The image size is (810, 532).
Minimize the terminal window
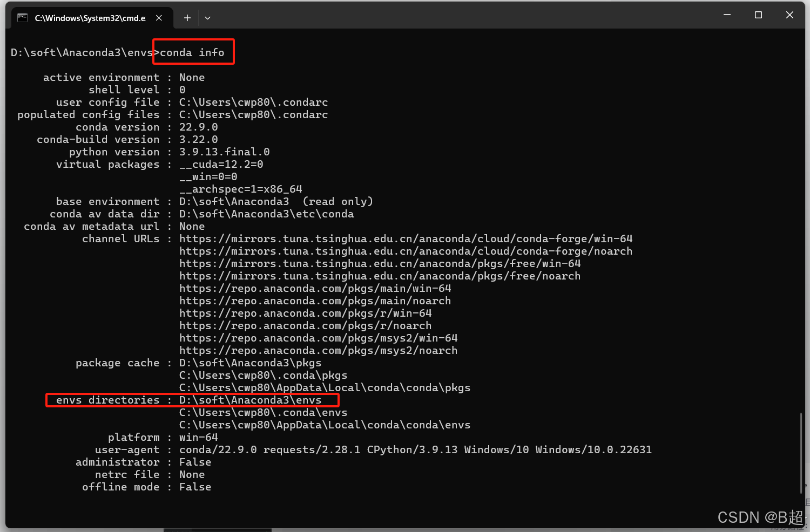(727, 15)
